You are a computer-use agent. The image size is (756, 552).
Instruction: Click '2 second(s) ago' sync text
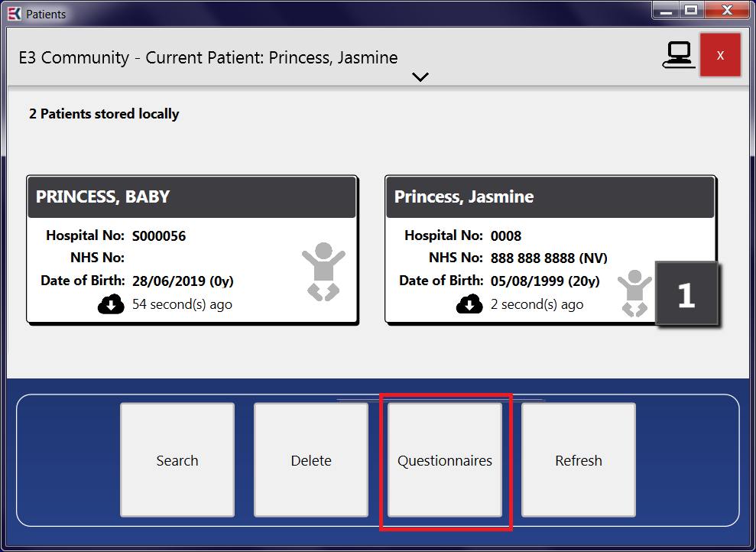(537, 305)
